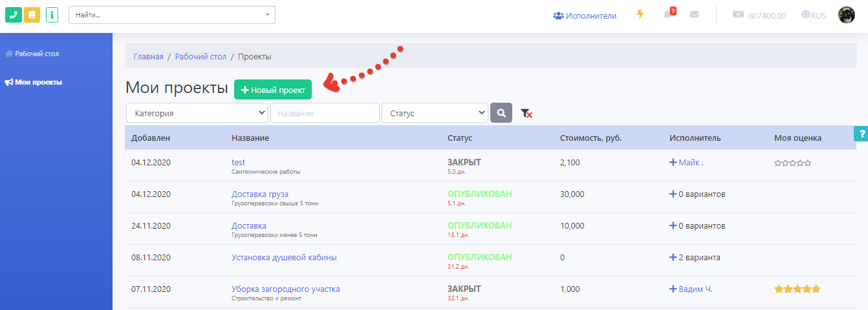
Task: Switch language via RUS selector
Action: click(x=813, y=15)
